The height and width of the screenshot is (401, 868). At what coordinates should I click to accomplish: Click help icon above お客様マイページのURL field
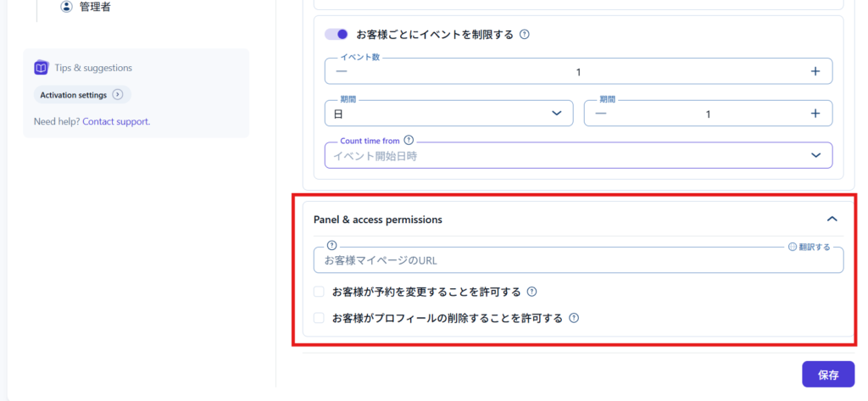[331, 246]
